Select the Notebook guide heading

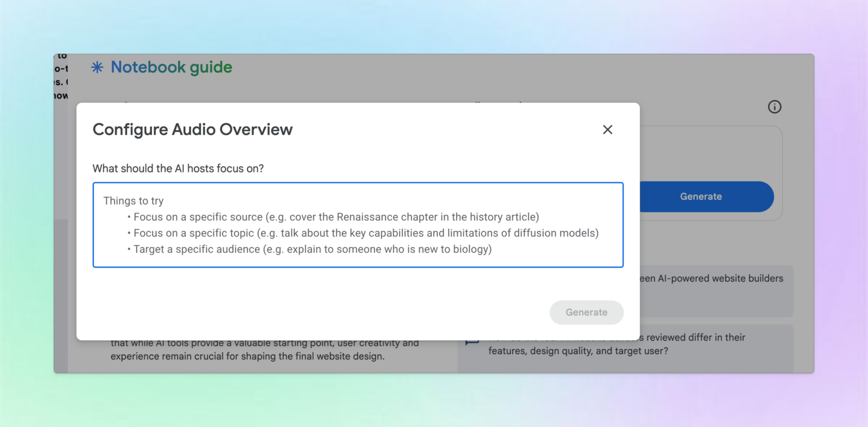pyautogui.click(x=172, y=67)
